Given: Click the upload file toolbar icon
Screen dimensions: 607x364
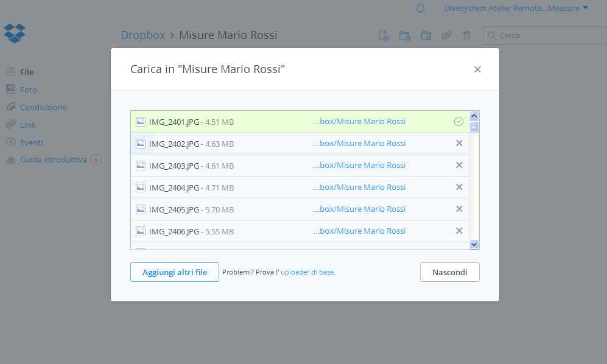Looking at the screenshot, I should [x=384, y=36].
